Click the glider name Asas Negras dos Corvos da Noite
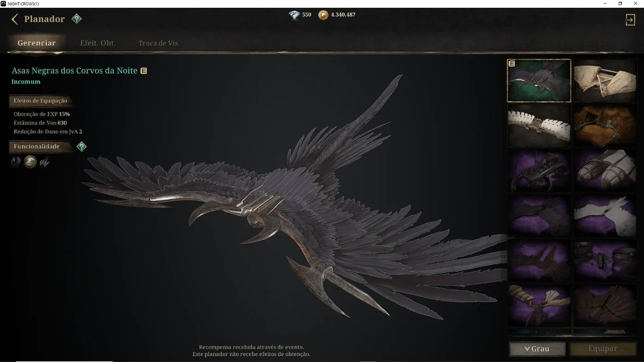 (x=75, y=71)
